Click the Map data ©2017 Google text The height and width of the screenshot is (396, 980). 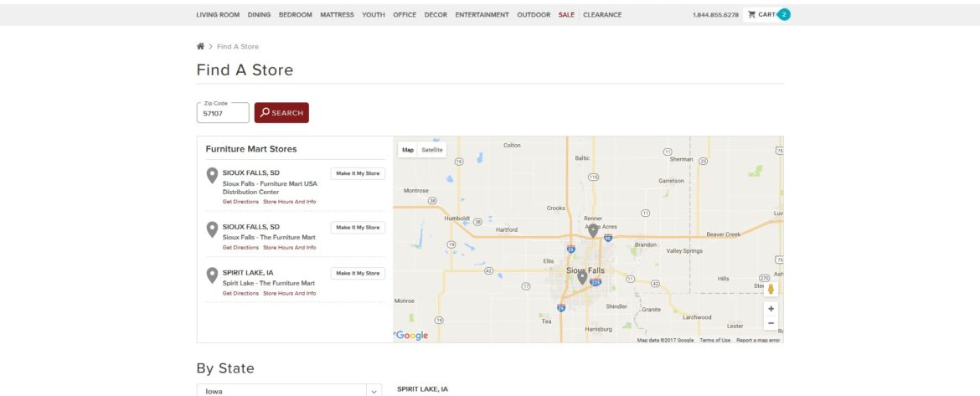(x=665, y=340)
